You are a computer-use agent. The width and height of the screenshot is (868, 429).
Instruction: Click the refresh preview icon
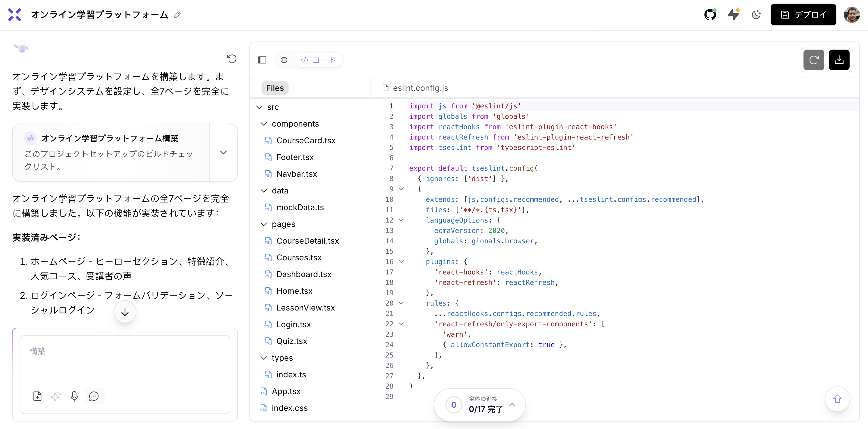(813, 60)
